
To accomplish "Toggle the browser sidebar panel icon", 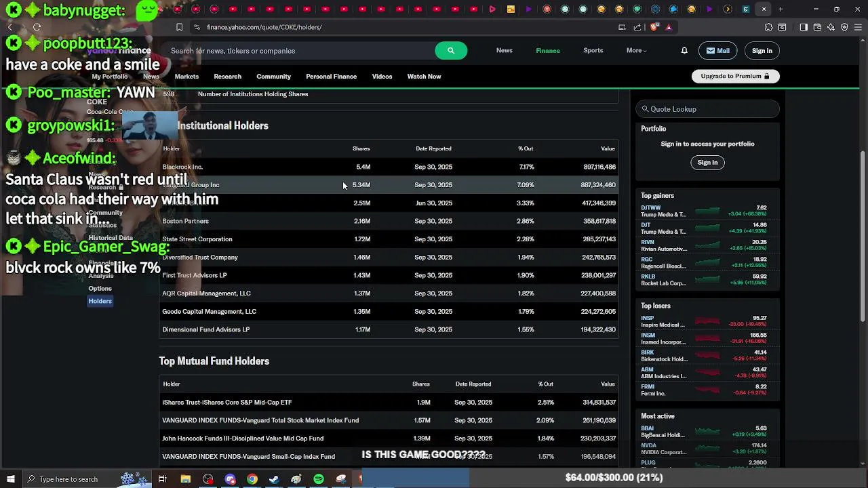I will (x=804, y=27).
